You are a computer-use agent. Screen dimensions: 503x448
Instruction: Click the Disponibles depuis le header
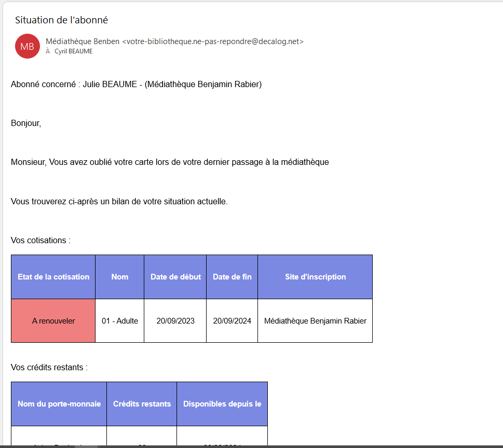coord(222,403)
